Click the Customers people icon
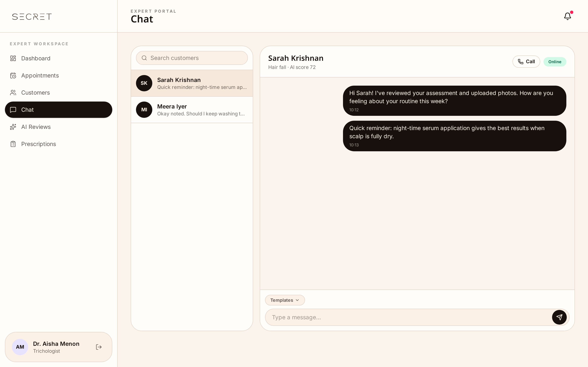Viewport: 588px width, 367px height. tap(13, 93)
